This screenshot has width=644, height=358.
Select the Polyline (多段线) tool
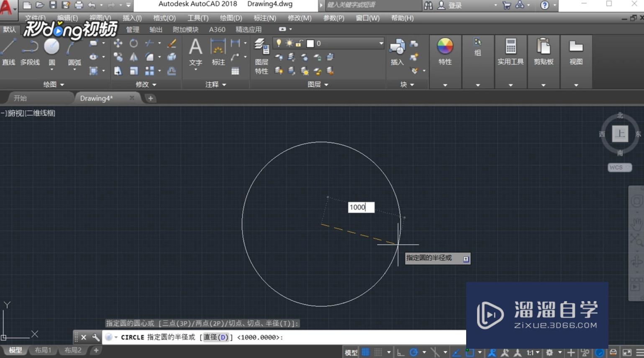(30, 51)
